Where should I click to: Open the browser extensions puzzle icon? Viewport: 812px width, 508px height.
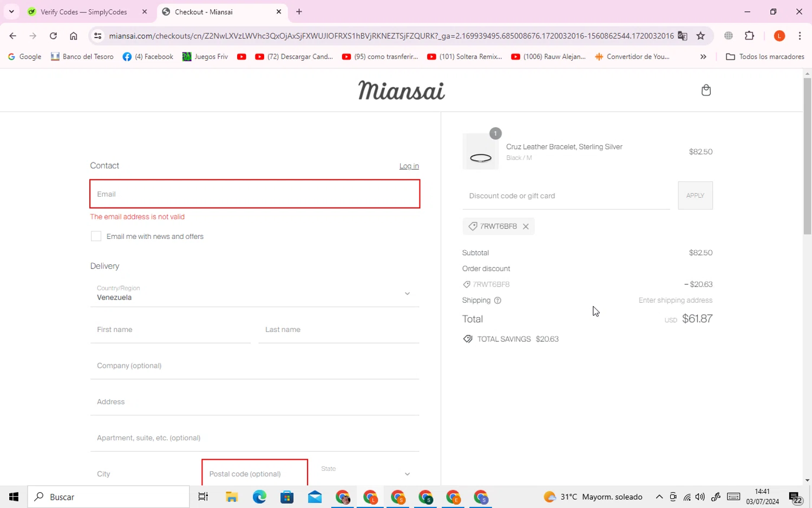pos(749,36)
